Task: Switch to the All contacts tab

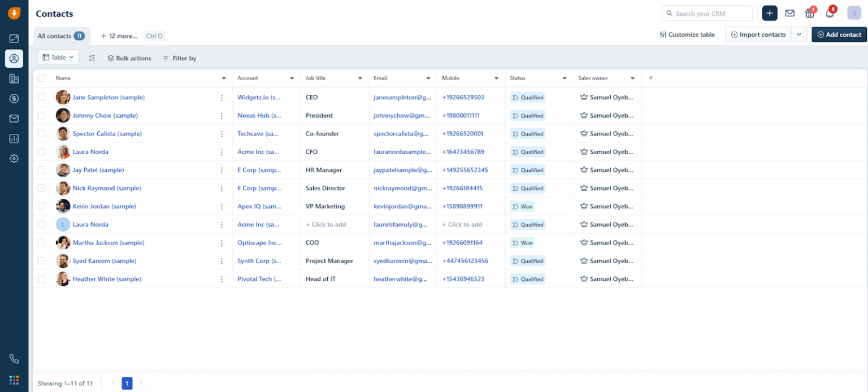Action: 54,35
